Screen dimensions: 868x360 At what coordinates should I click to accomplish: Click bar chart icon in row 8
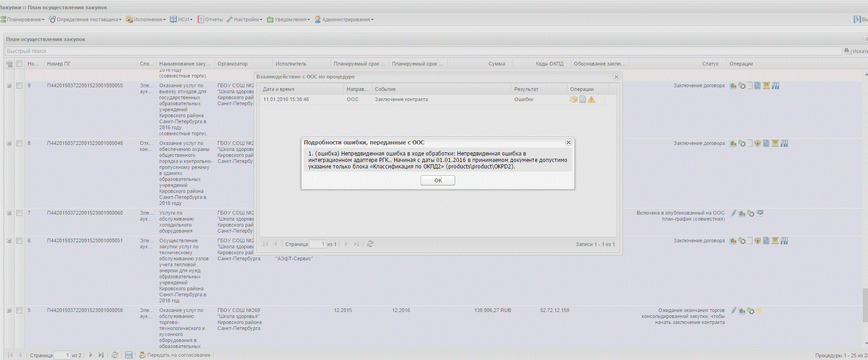[733, 143]
